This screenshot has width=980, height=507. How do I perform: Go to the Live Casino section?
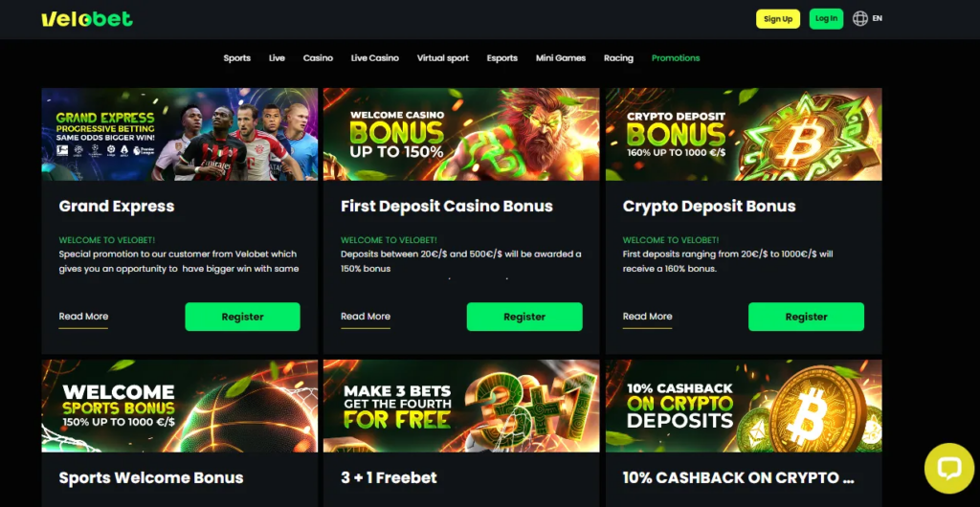(x=374, y=58)
